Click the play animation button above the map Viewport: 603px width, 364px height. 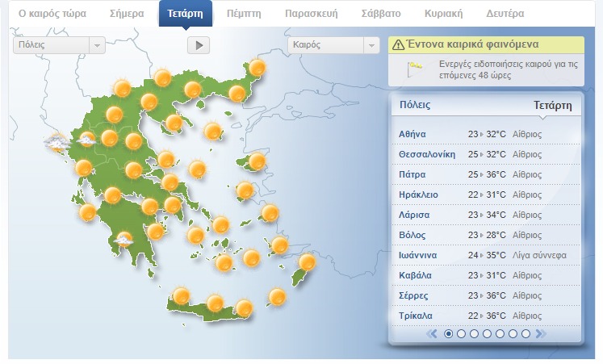coord(198,45)
